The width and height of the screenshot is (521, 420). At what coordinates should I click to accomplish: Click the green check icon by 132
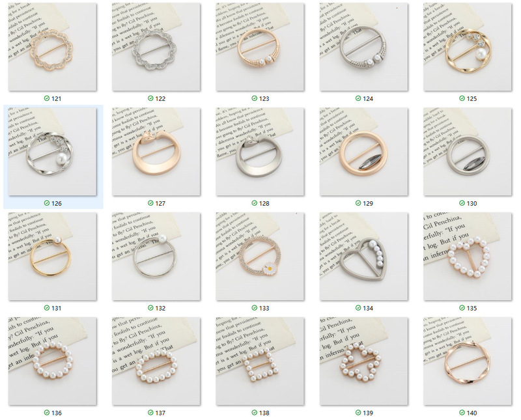coord(150,308)
